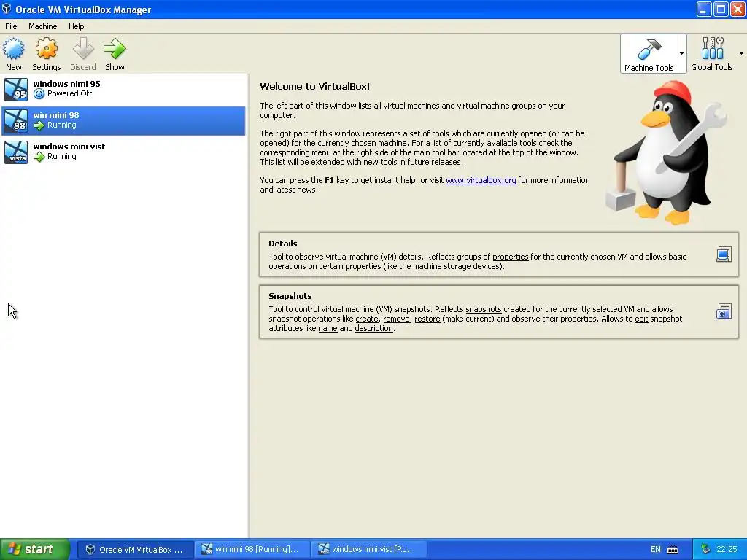Click the system tray icon beside the clock

(x=705, y=550)
